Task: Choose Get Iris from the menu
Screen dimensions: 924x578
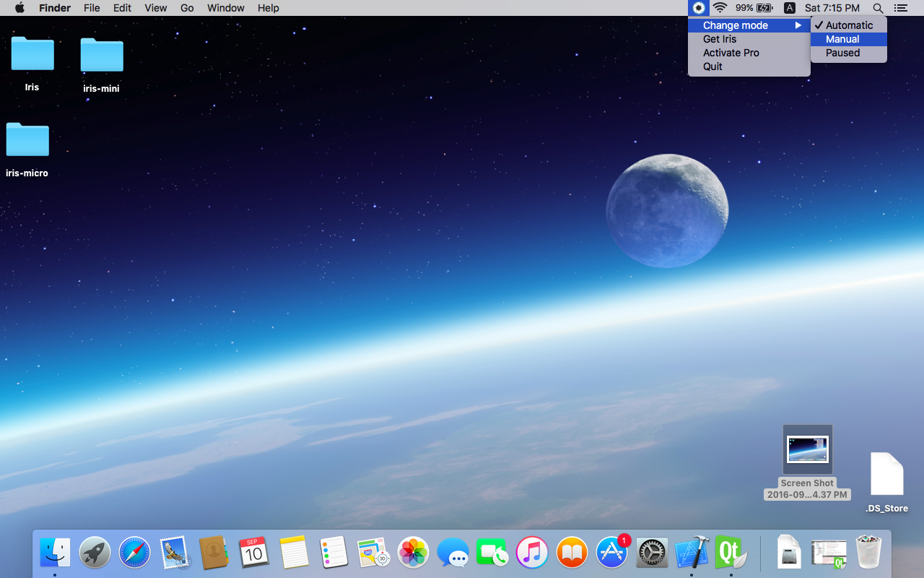Action: pos(749,39)
